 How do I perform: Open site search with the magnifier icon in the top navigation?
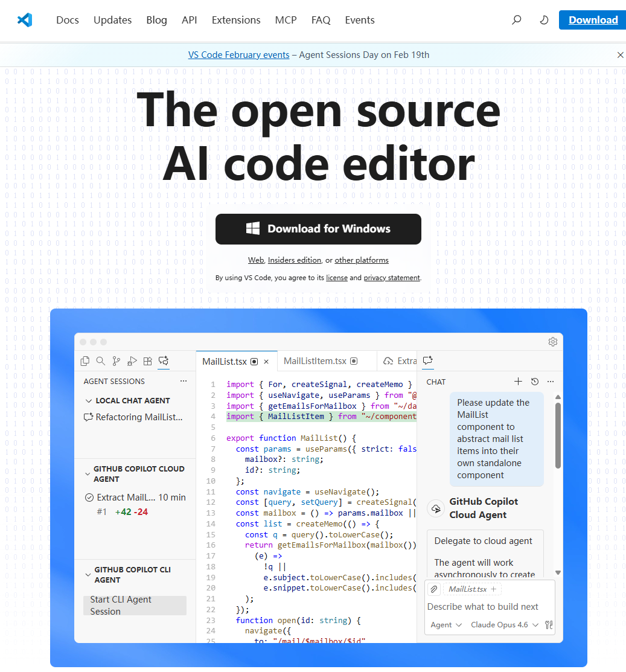[x=516, y=20]
